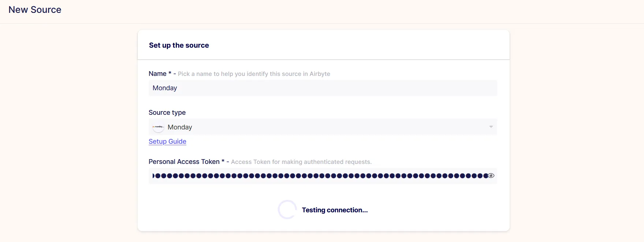Open the Setup Guide link
The height and width of the screenshot is (242, 644).
[x=167, y=142]
